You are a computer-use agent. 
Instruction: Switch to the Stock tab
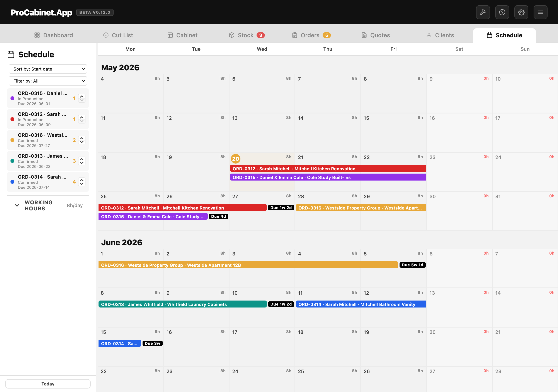(x=247, y=35)
